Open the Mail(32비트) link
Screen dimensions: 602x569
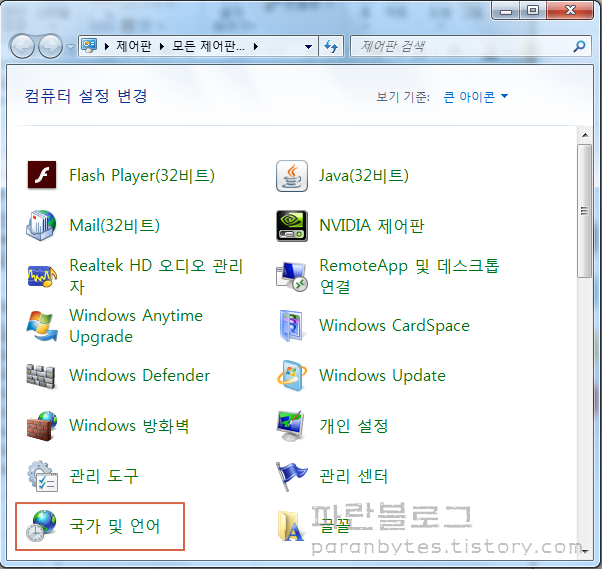pyautogui.click(x=114, y=225)
